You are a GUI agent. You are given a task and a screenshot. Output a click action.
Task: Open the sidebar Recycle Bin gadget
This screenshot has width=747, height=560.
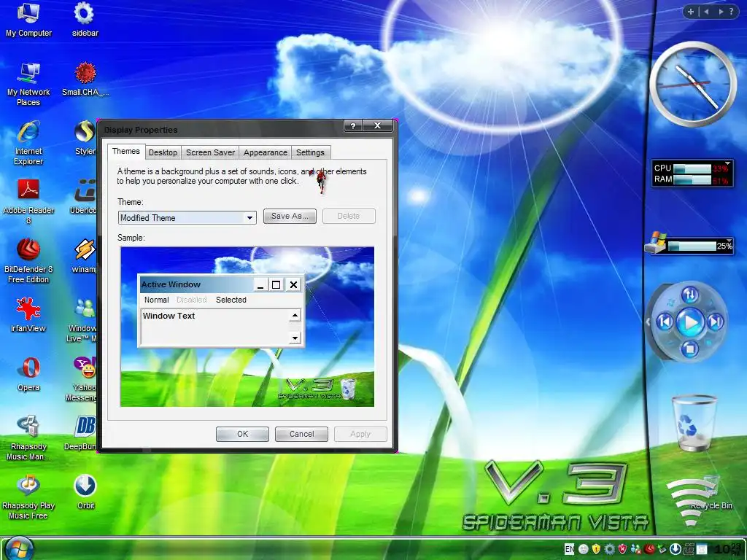[694, 423]
